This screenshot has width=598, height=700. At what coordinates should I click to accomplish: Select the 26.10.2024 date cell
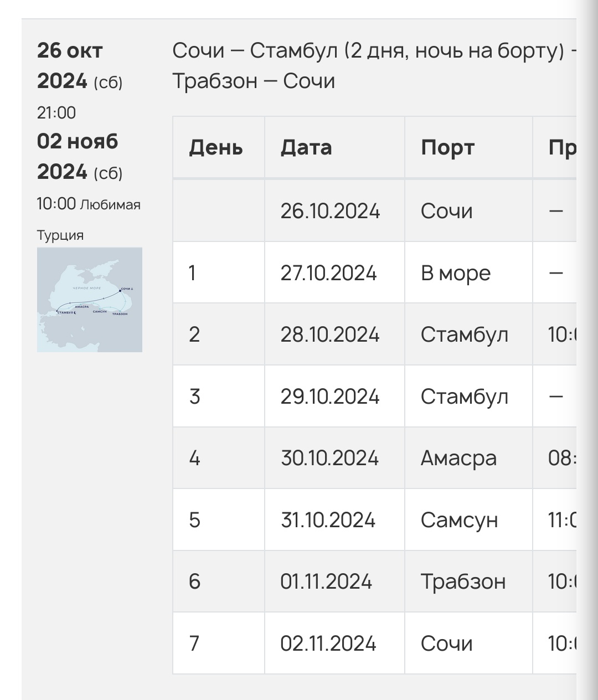[x=330, y=211]
